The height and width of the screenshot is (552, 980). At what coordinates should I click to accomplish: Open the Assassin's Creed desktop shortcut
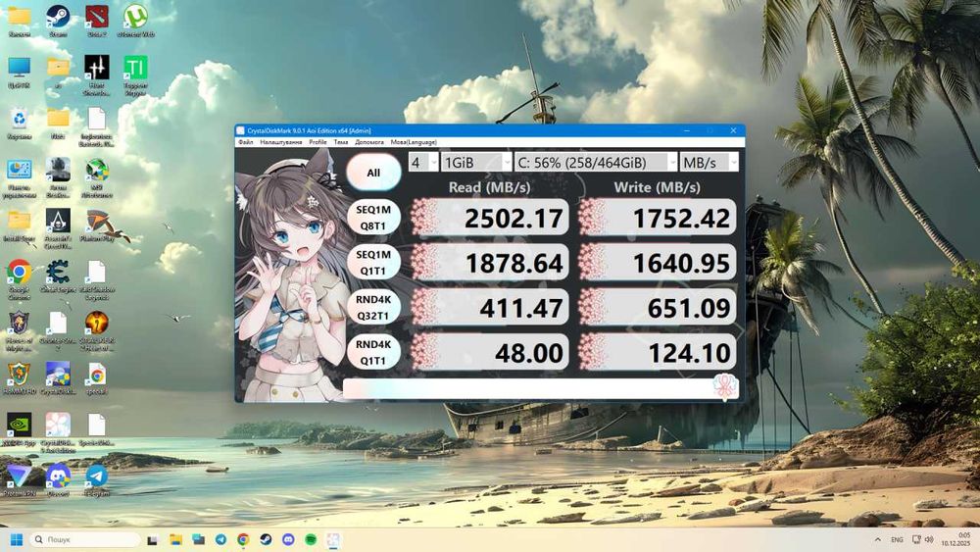[58, 228]
